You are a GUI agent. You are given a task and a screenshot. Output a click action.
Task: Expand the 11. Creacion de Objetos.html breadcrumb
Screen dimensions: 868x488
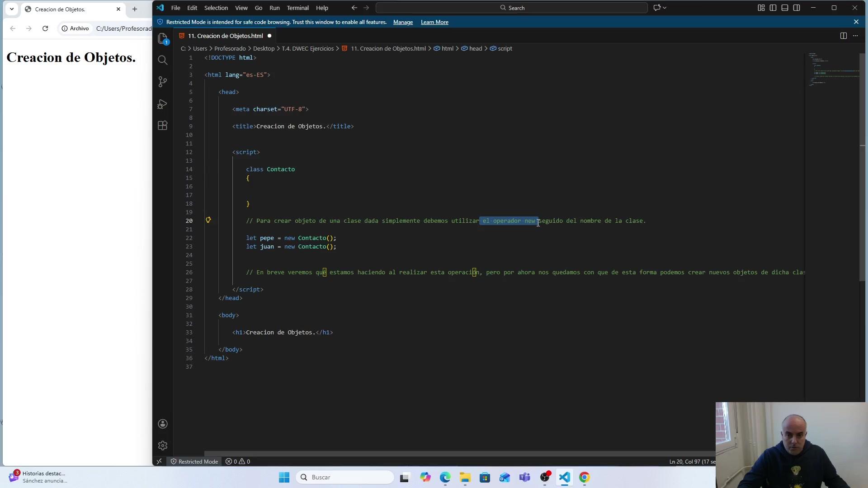[384, 48]
